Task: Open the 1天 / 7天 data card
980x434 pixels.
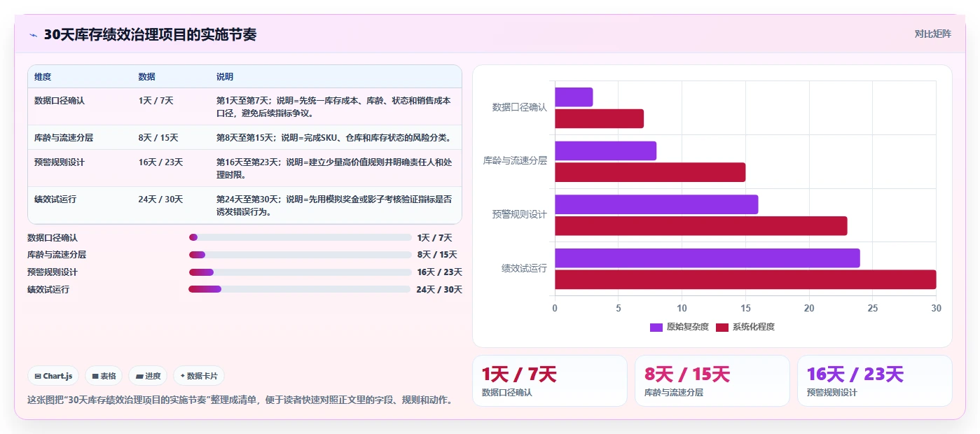Action: click(550, 381)
